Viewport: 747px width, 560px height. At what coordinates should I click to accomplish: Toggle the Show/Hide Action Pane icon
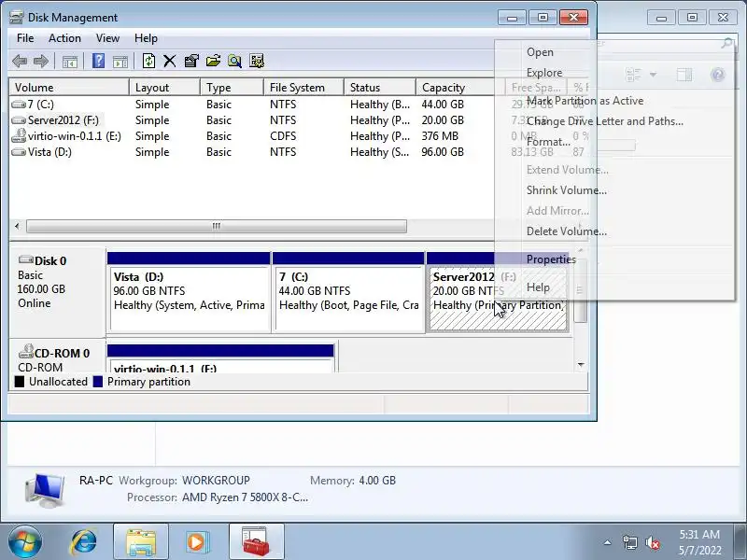click(x=120, y=62)
